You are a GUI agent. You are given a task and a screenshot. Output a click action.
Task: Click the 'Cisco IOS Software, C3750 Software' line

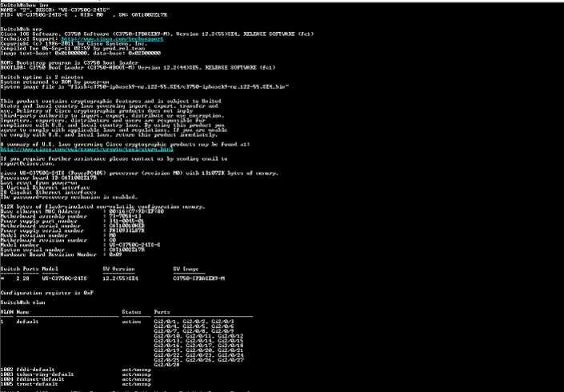pos(157,34)
